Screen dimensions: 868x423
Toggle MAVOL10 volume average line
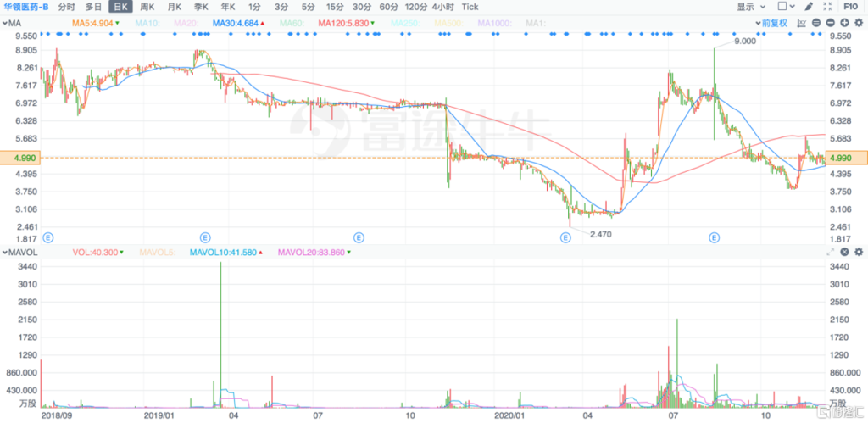pyautogui.click(x=227, y=253)
